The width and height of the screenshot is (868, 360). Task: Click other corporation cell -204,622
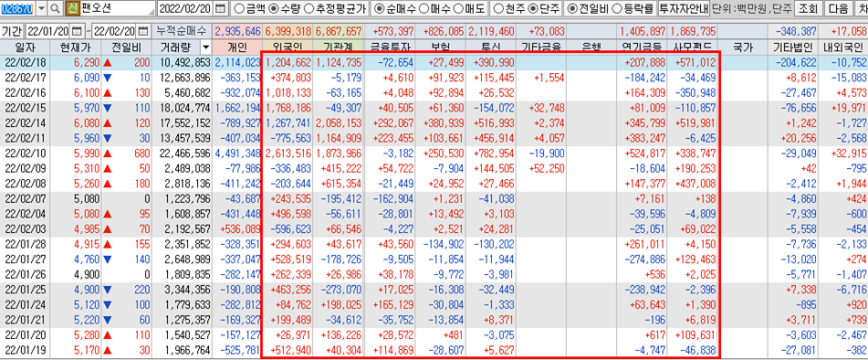tap(793, 62)
